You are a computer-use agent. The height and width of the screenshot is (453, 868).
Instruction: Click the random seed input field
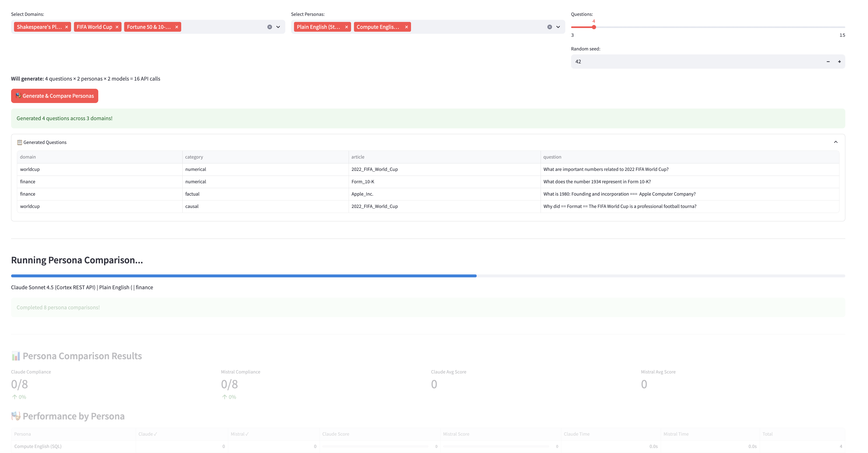tap(674, 61)
